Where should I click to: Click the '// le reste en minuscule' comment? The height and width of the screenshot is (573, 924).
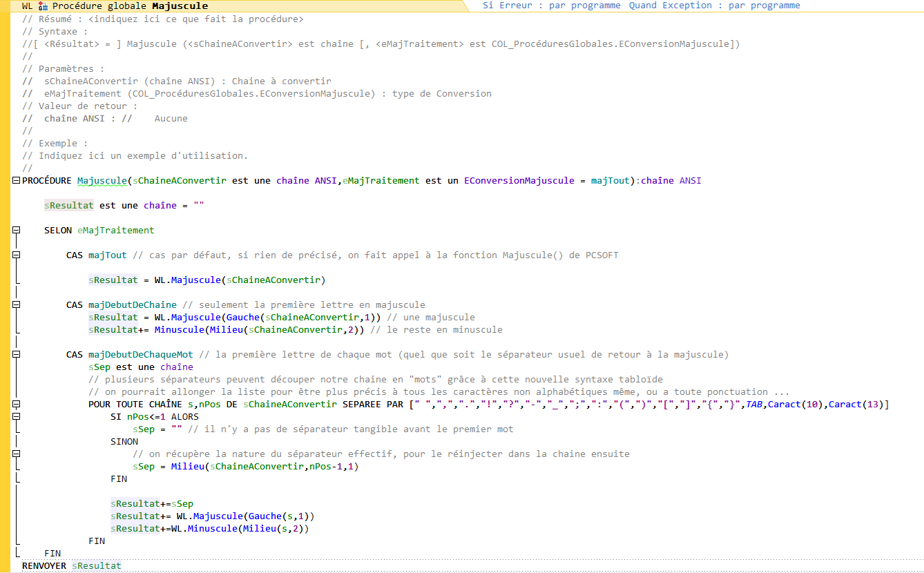point(436,330)
